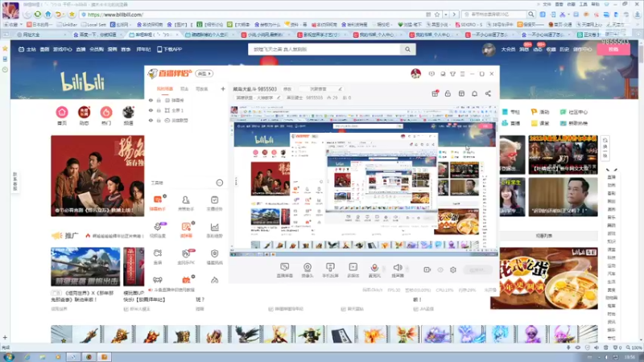Image resolution: width=644 pixels, height=362 pixels.
Task: Expand the toolbox more-options circle
Action: point(220,183)
